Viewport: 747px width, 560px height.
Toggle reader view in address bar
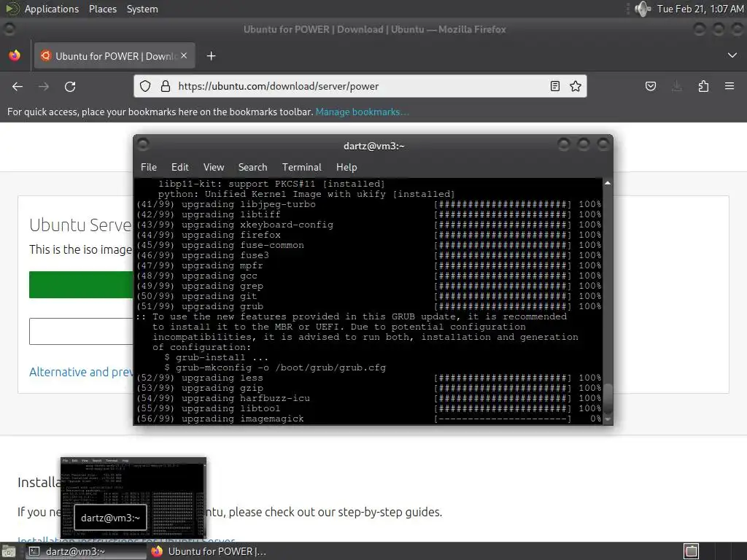[x=555, y=86]
